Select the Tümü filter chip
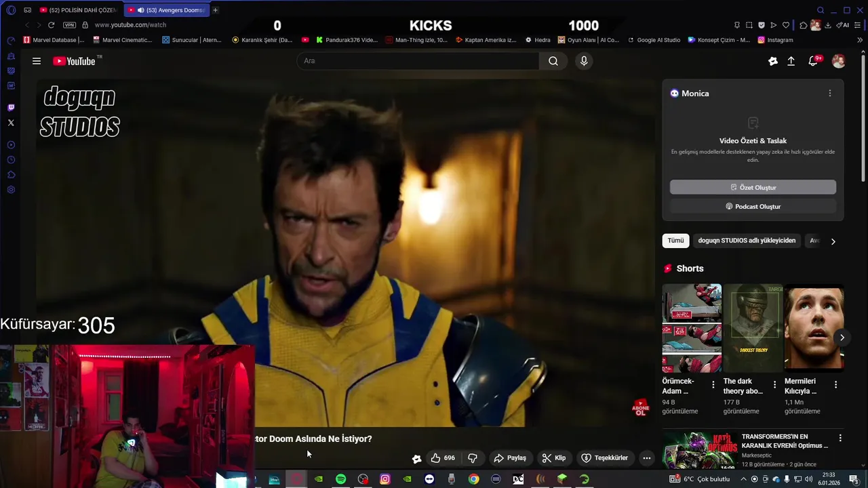This screenshot has width=868, height=488. tap(675, 241)
